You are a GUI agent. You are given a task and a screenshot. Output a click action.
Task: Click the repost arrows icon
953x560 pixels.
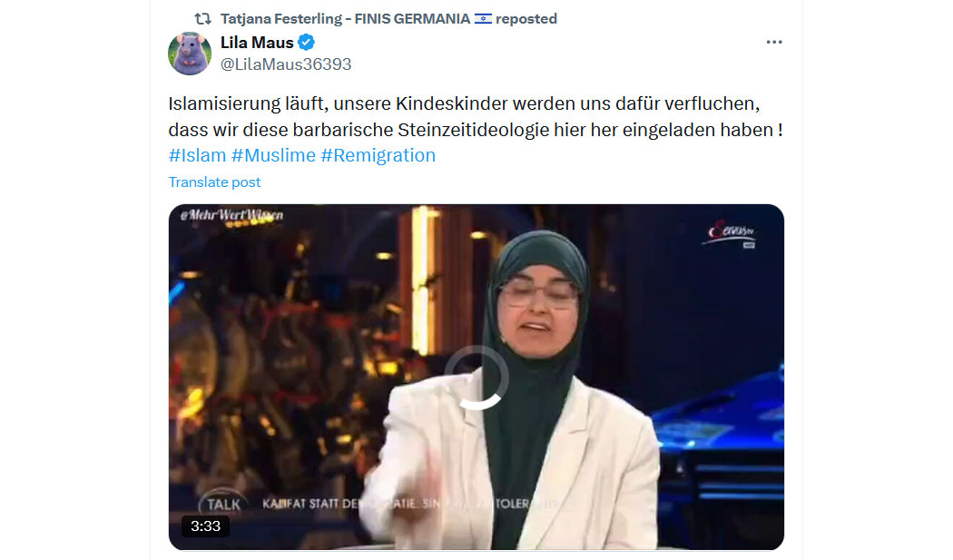click(x=203, y=19)
